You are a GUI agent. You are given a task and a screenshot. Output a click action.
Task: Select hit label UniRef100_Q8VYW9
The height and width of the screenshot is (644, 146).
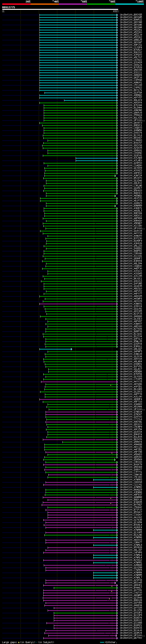pos(131,22)
